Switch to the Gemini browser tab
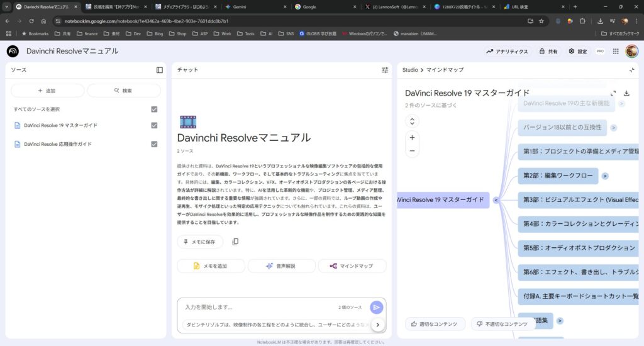 257,7
